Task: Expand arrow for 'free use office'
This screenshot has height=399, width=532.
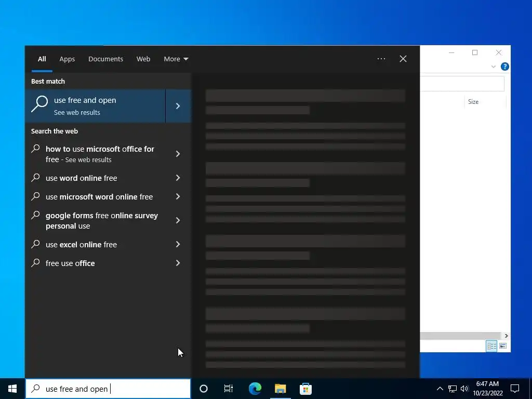Action: tap(178, 263)
